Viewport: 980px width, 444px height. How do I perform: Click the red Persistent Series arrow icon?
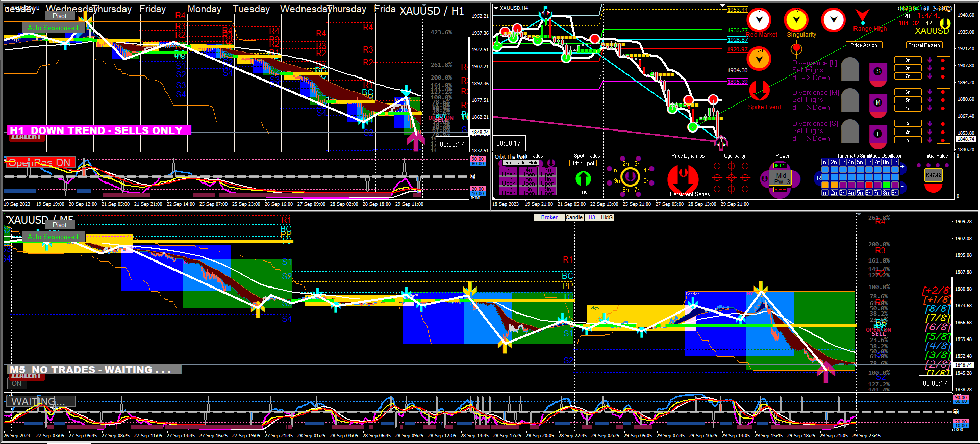pyautogui.click(x=683, y=178)
